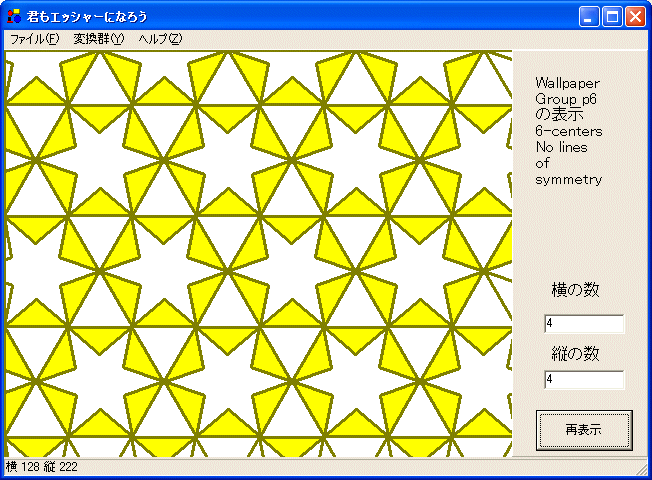Open the ヘルプ(Z) menu
652x480 pixels.
160,39
